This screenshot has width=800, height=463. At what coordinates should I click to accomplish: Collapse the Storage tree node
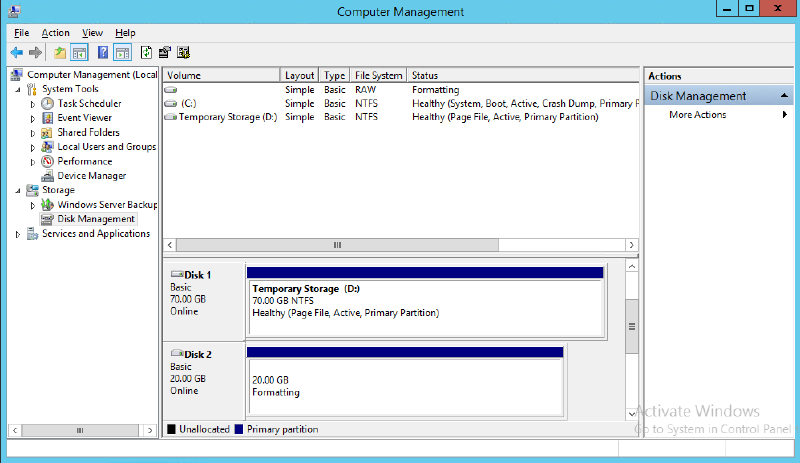pyautogui.click(x=18, y=190)
